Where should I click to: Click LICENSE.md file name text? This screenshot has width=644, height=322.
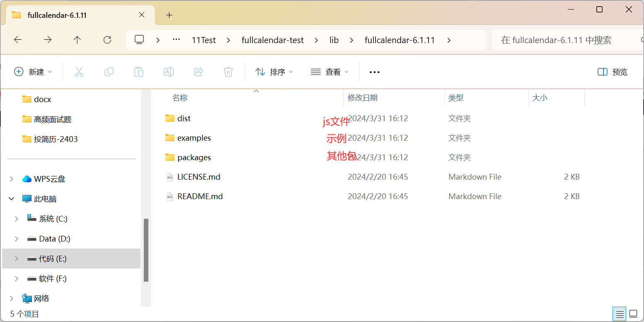[x=199, y=177]
